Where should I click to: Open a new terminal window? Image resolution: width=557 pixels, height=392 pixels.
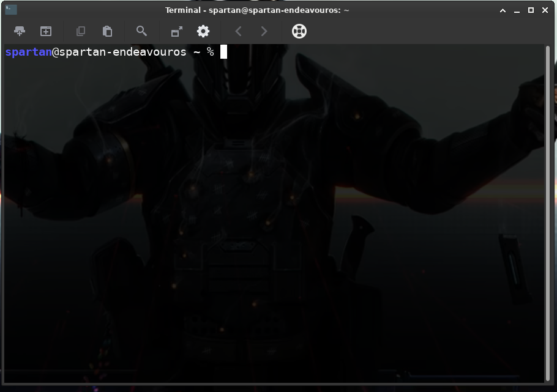pyautogui.click(x=46, y=31)
